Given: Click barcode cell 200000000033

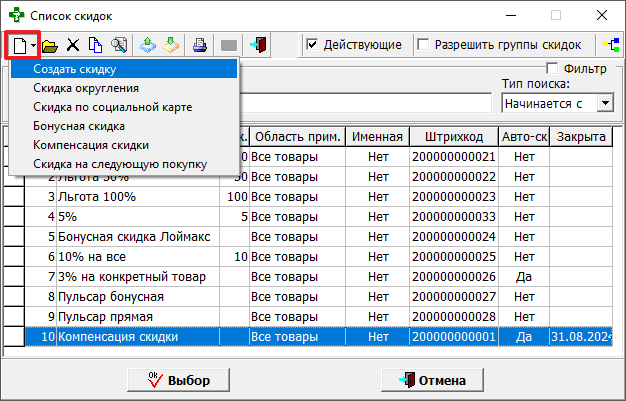Looking at the screenshot, I should (x=454, y=216).
